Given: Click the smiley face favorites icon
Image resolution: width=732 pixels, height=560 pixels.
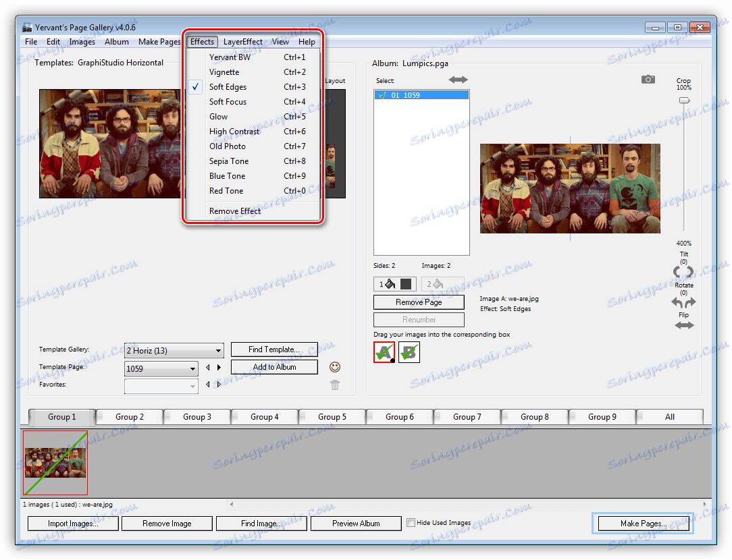Looking at the screenshot, I should tap(335, 367).
